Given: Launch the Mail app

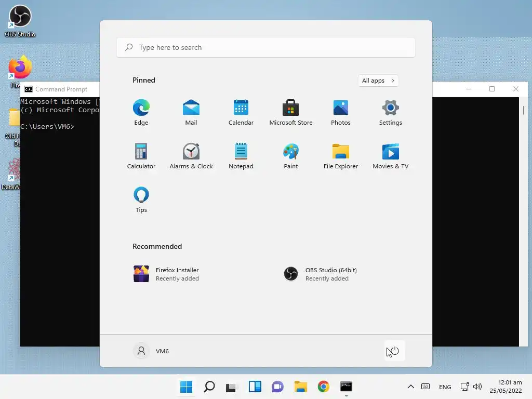Looking at the screenshot, I should (191, 113).
